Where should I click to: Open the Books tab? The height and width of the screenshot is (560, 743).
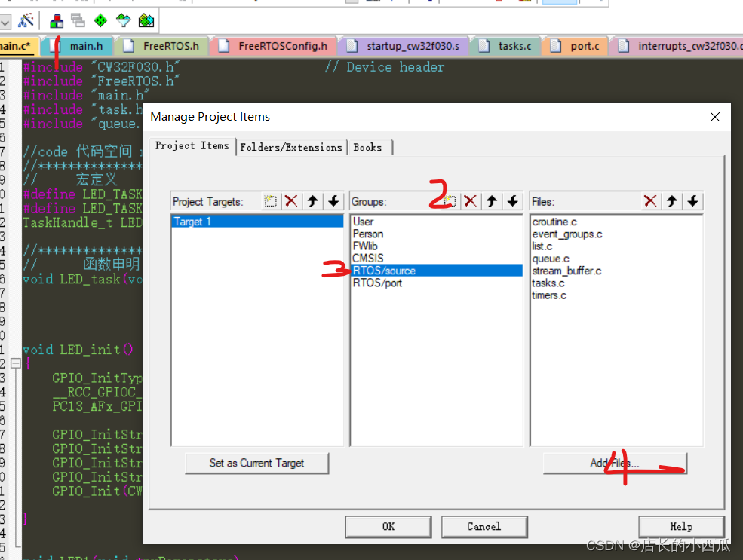(369, 147)
